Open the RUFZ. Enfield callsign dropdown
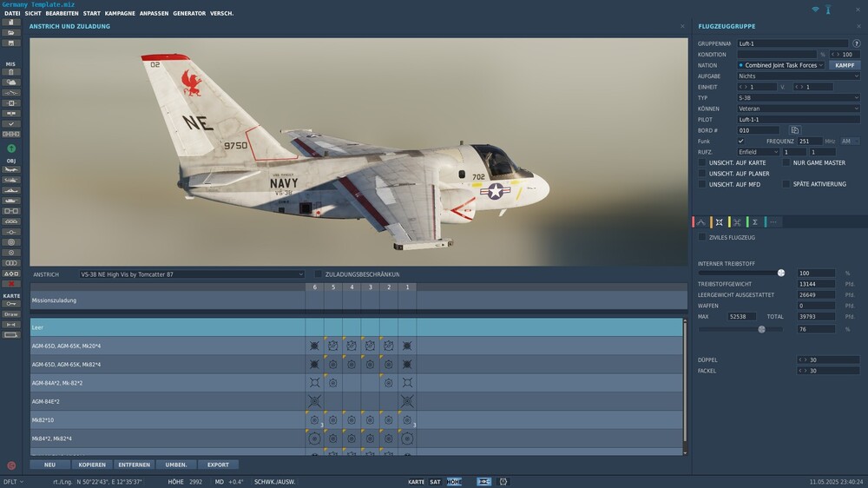The width and height of the screenshot is (868, 488). click(x=758, y=152)
